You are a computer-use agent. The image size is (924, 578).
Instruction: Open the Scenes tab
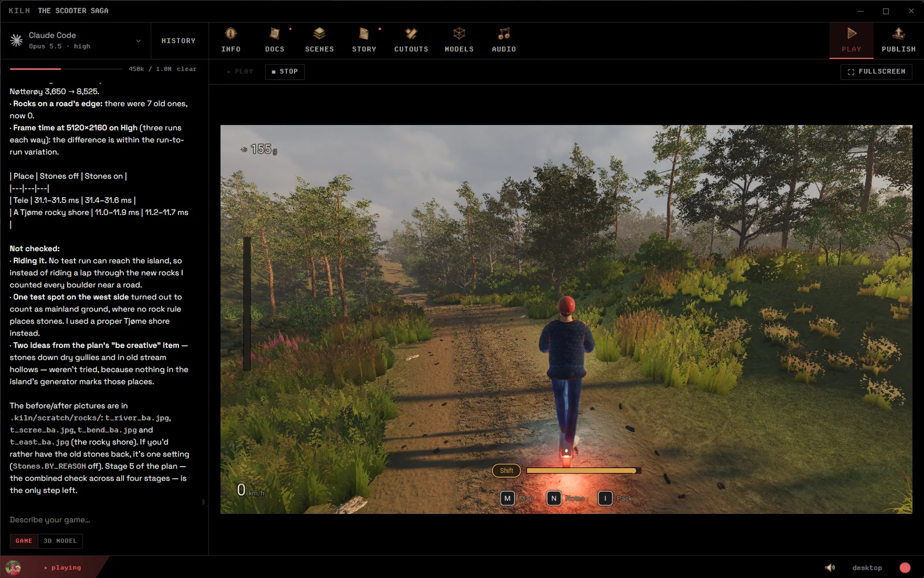319,40
